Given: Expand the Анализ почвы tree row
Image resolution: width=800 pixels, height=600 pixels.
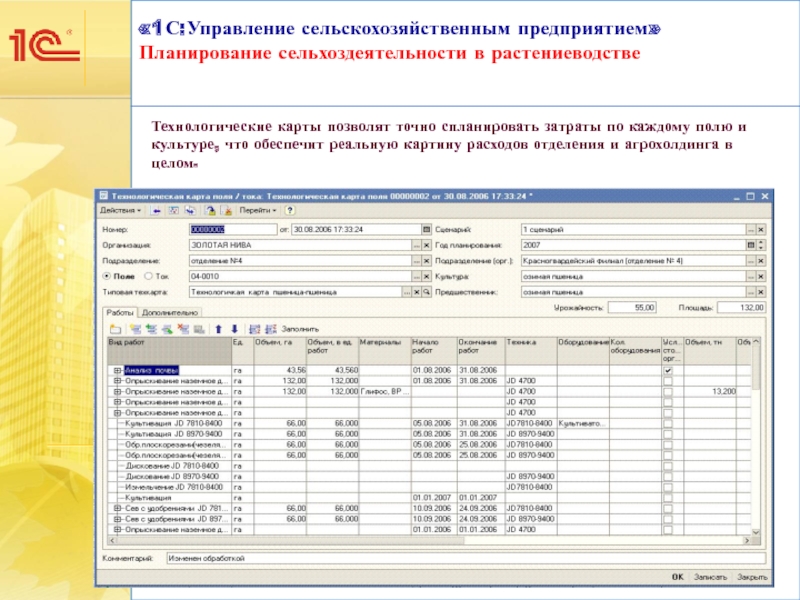Looking at the screenshot, I should coord(118,371).
